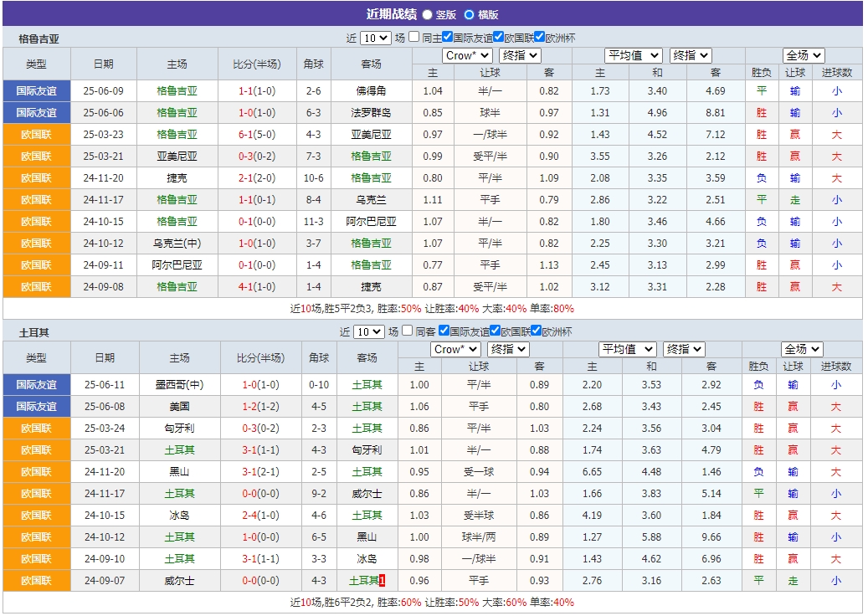Enable the 同主 checkbox for 格鲁吉亚
The image size is (868, 616).
click(x=414, y=36)
